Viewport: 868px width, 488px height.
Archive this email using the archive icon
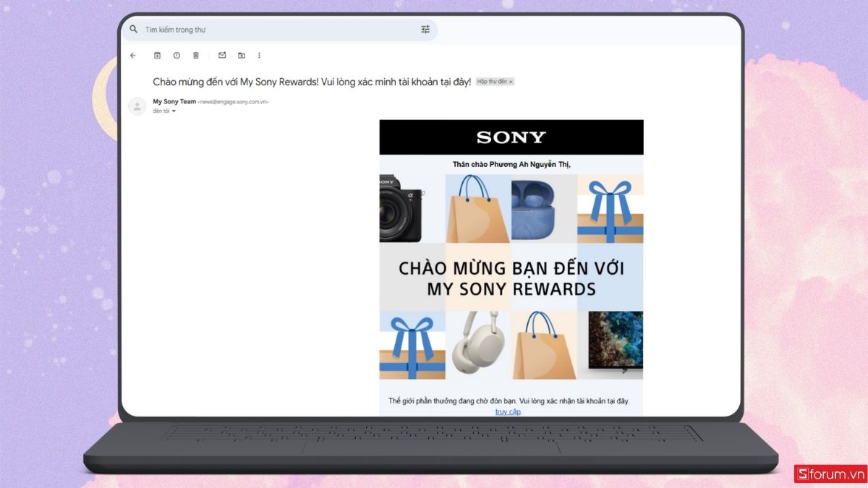[158, 55]
